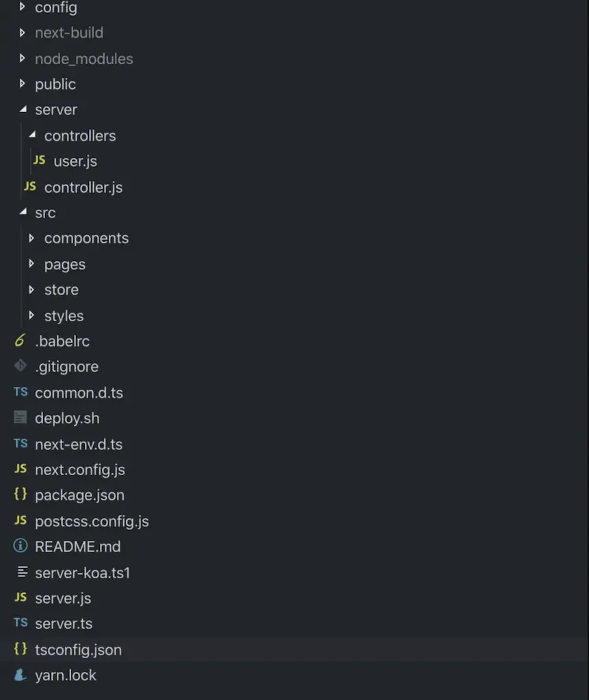Select the styles folder label
The height and width of the screenshot is (700, 589).
pyautogui.click(x=64, y=316)
